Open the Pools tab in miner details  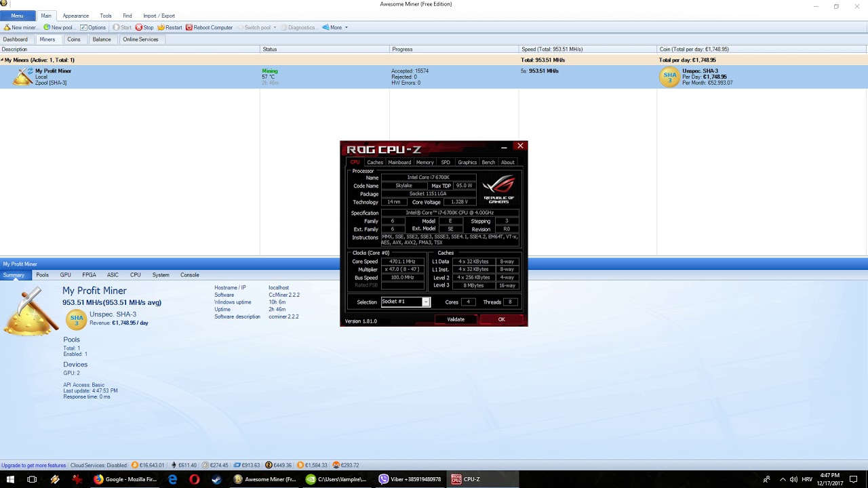click(x=42, y=275)
